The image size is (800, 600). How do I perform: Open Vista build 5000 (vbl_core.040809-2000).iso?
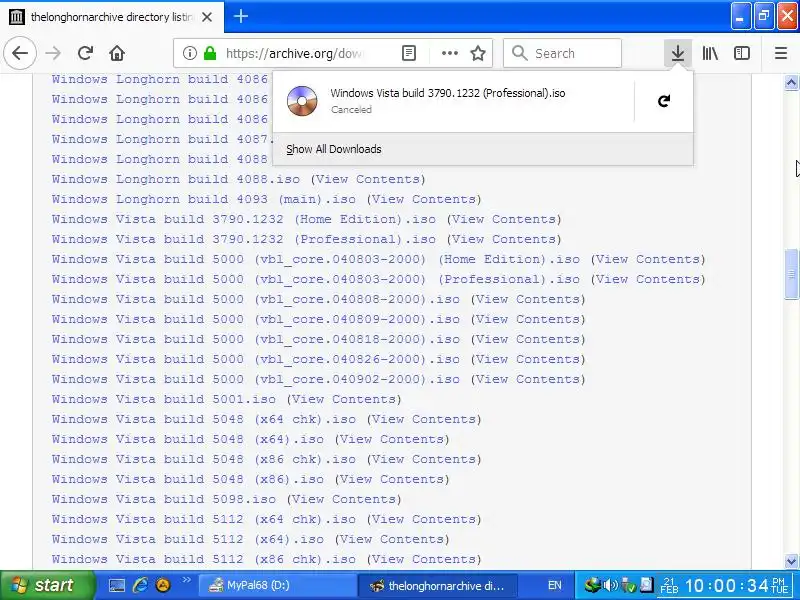pyautogui.click(x=256, y=319)
